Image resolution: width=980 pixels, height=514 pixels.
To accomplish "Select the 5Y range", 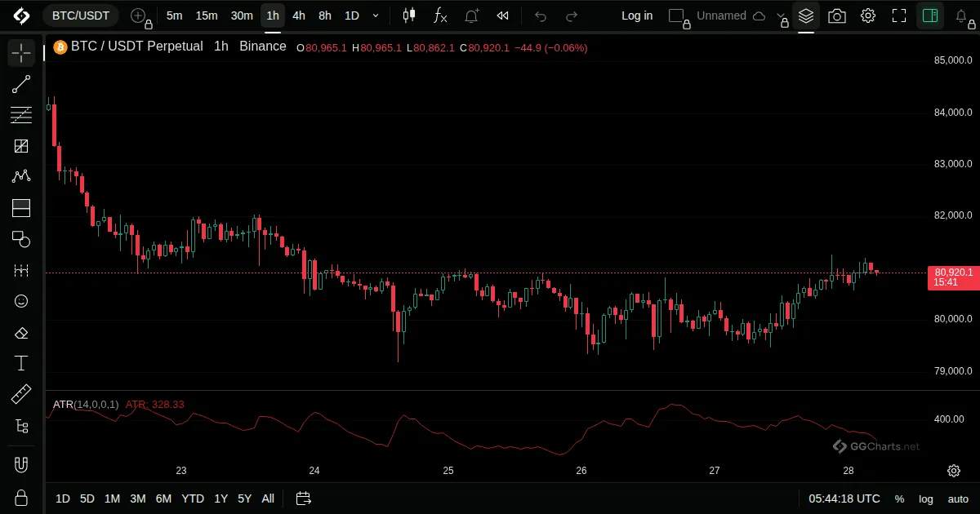I will (x=244, y=498).
